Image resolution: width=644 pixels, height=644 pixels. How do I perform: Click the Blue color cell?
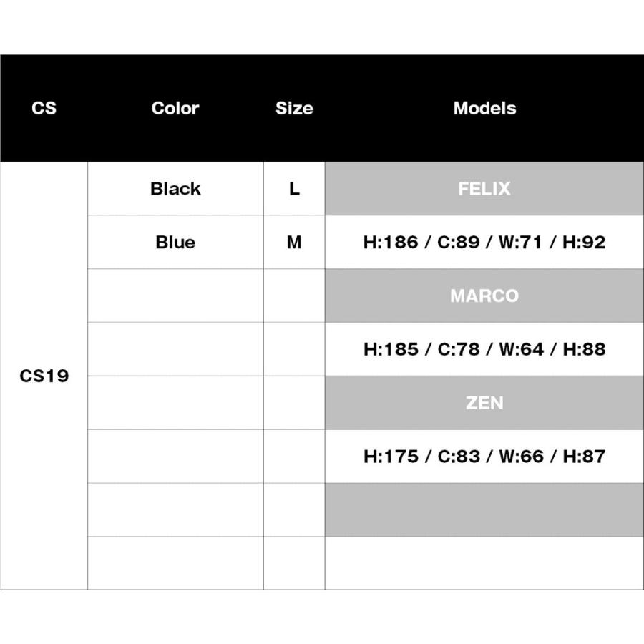175,243
